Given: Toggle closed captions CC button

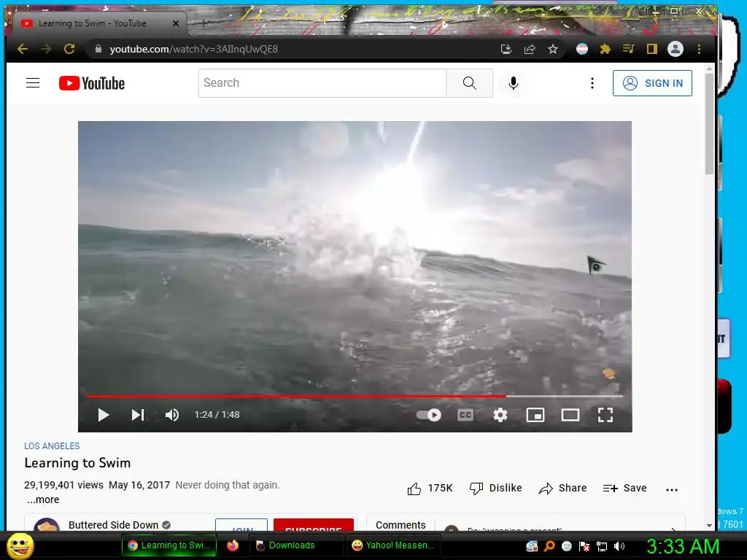Looking at the screenshot, I should click(x=465, y=415).
